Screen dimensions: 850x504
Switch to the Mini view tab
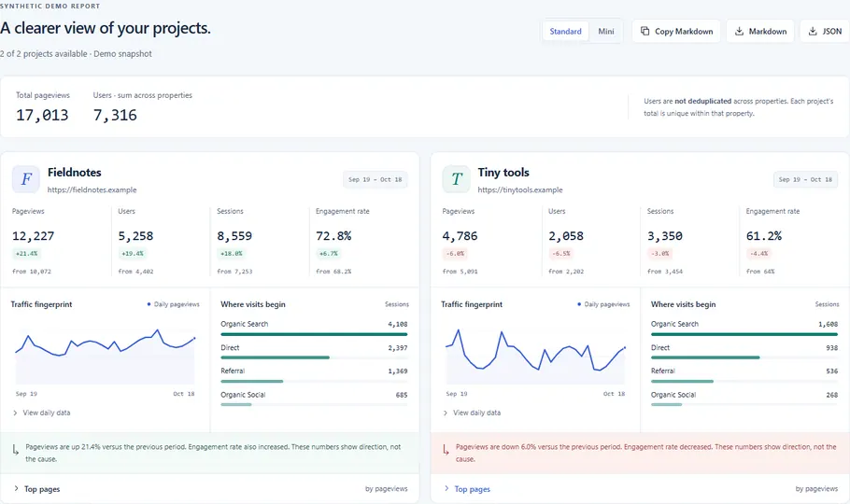[605, 32]
